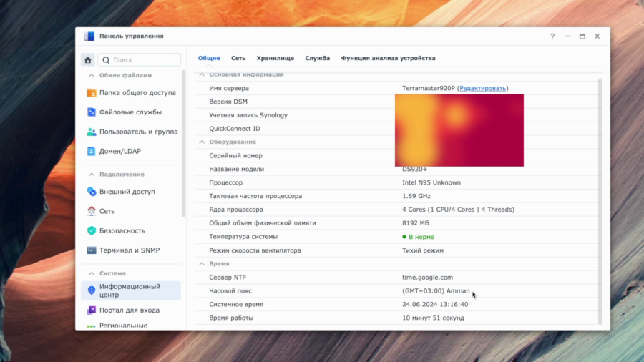Click the QuickConnect ID row label

click(x=235, y=129)
